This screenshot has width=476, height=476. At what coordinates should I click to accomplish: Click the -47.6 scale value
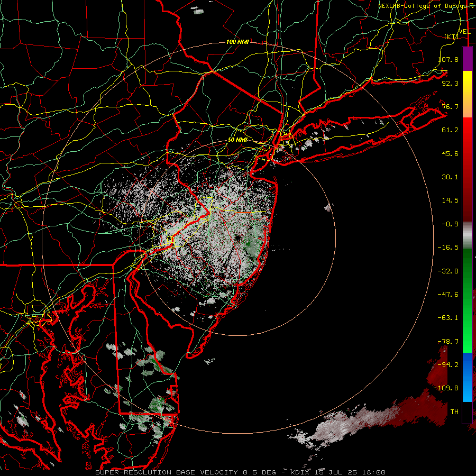click(x=448, y=295)
